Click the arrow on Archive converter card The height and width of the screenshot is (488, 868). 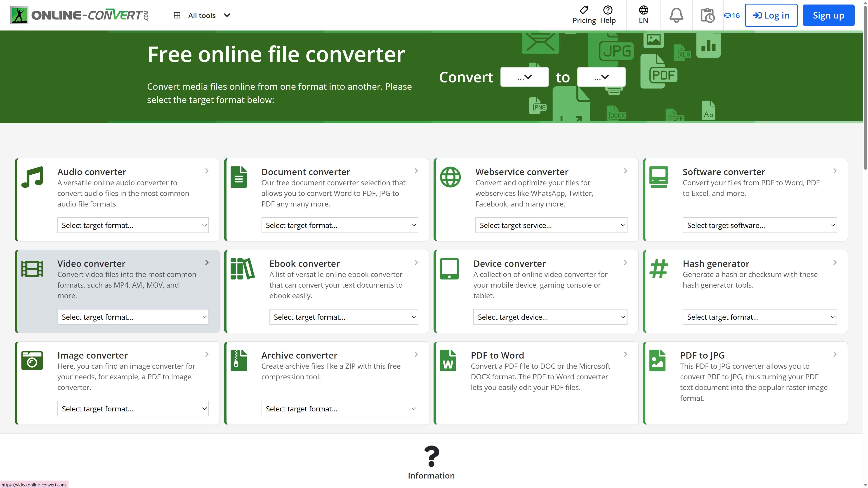[416, 354]
